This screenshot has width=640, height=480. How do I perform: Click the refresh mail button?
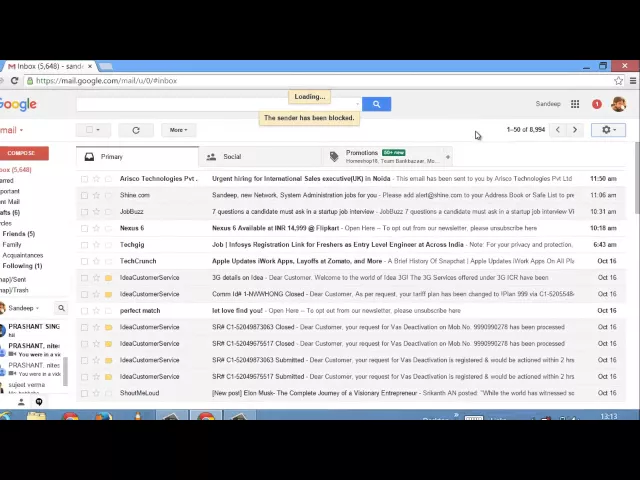(136, 130)
